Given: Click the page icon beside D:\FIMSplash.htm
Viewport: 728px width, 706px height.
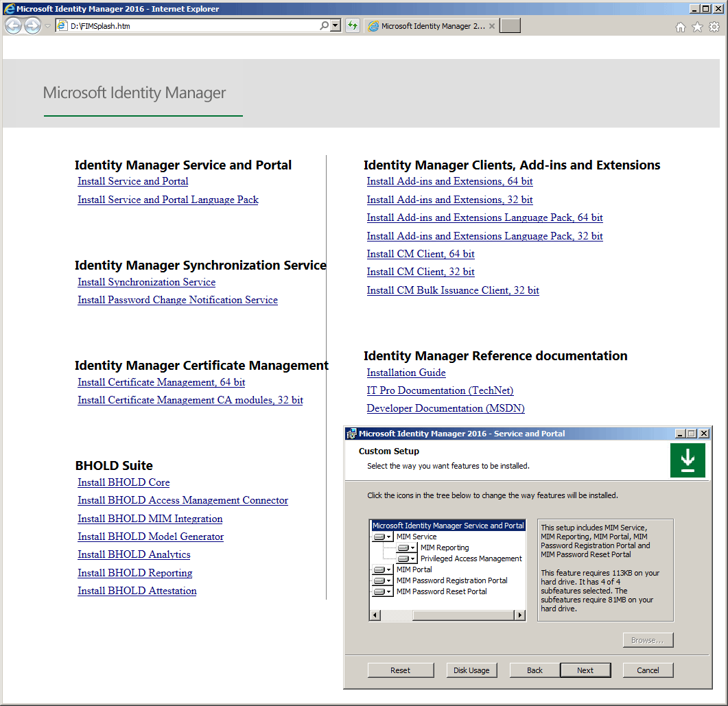Looking at the screenshot, I should point(62,26).
